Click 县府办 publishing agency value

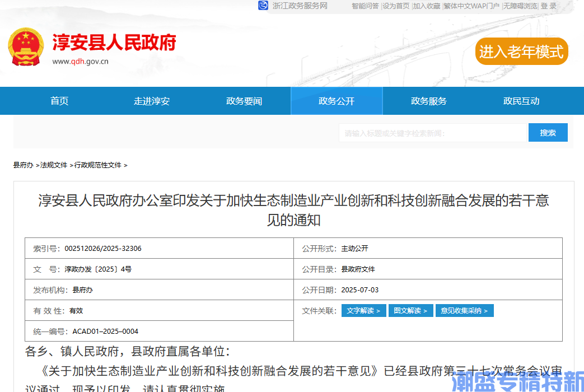coord(82,290)
